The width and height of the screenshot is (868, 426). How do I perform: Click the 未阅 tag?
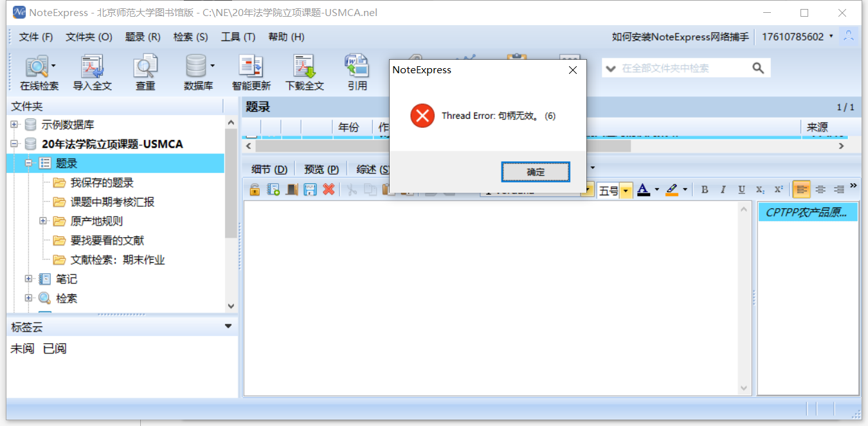(x=23, y=349)
